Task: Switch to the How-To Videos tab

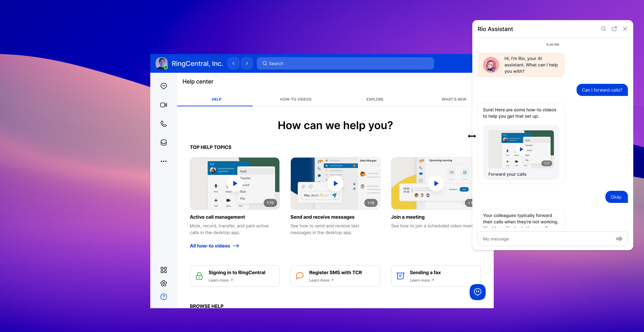Action: pos(295,99)
